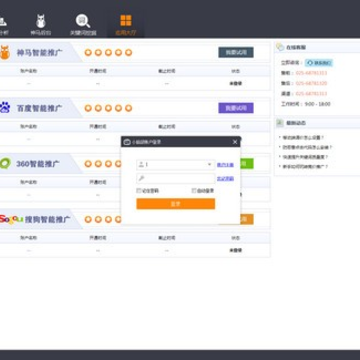
Task: Click the Sogou 搜狗智能推广 logo
Action: coord(11,219)
